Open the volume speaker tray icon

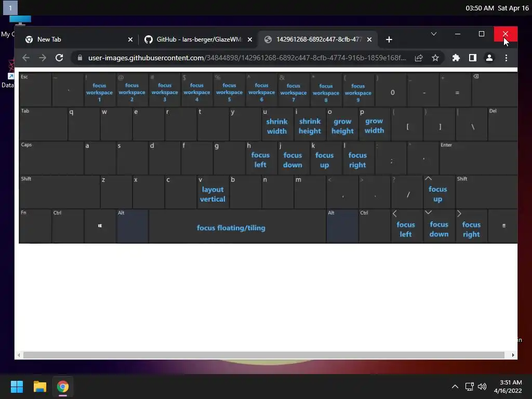pos(482,387)
